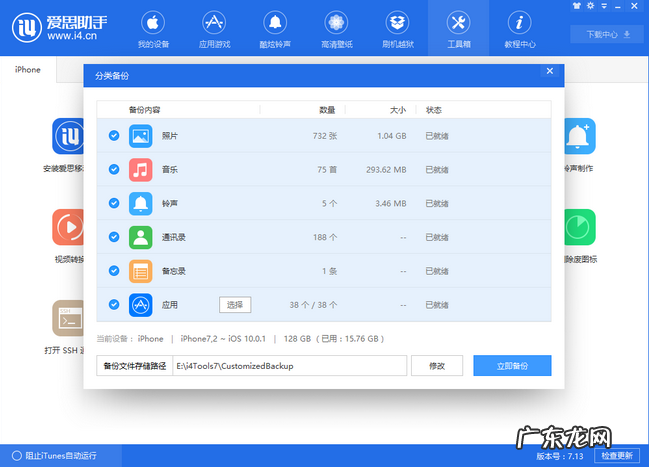Click the 通讯录 contacts person icon
Image resolution: width=650 pixels, height=467 pixels.
coord(141,237)
